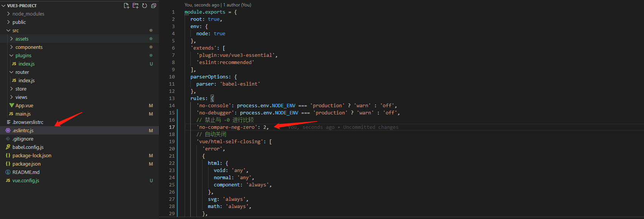Click the ESLint icon beside .eslintrc.js
The width and height of the screenshot is (644, 219).
tap(8, 130)
